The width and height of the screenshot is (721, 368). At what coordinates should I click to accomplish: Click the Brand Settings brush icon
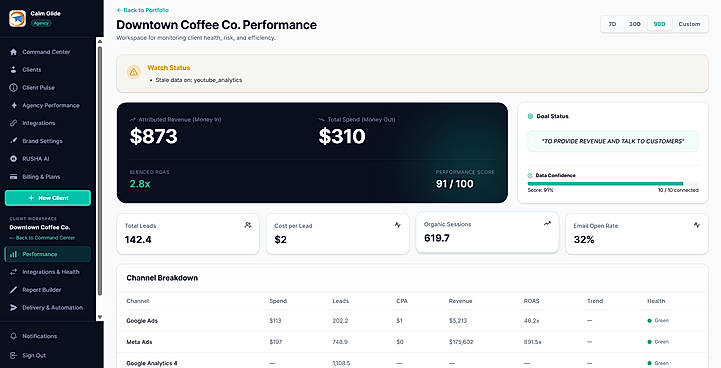click(x=13, y=141)
